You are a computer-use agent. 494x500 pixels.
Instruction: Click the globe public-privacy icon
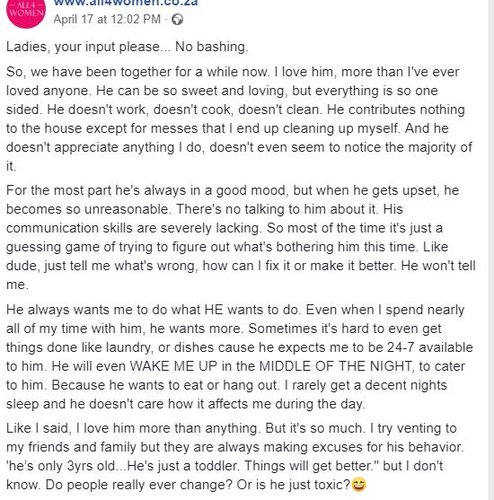click(x=177, y=20)
